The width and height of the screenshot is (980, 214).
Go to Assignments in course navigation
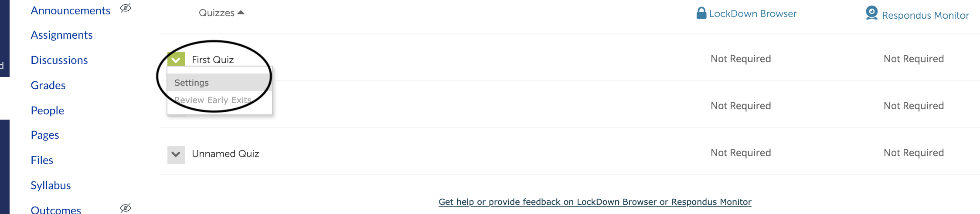[x=62, y=35]
